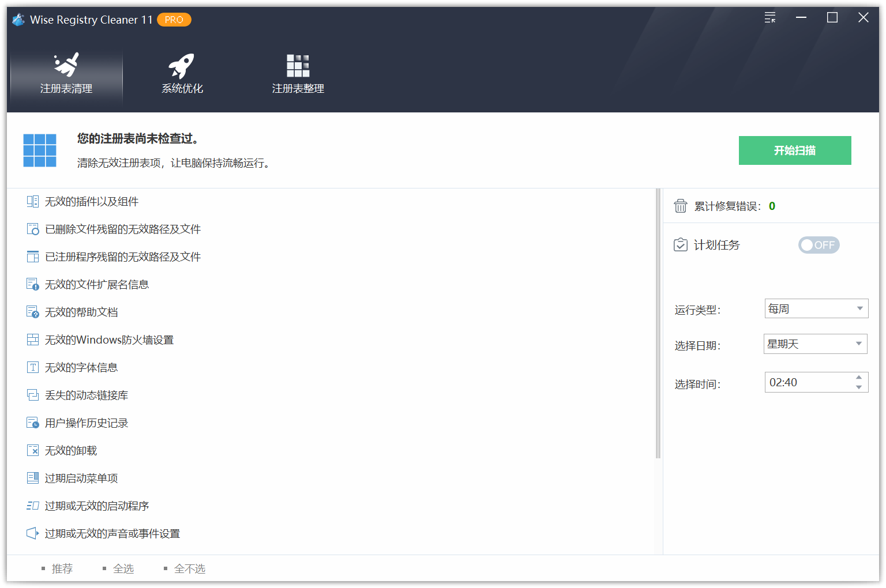Click the trash icon beside 累计修复错误
The height and width of the screenshot is (588, 886).
(x=681, y=206)
